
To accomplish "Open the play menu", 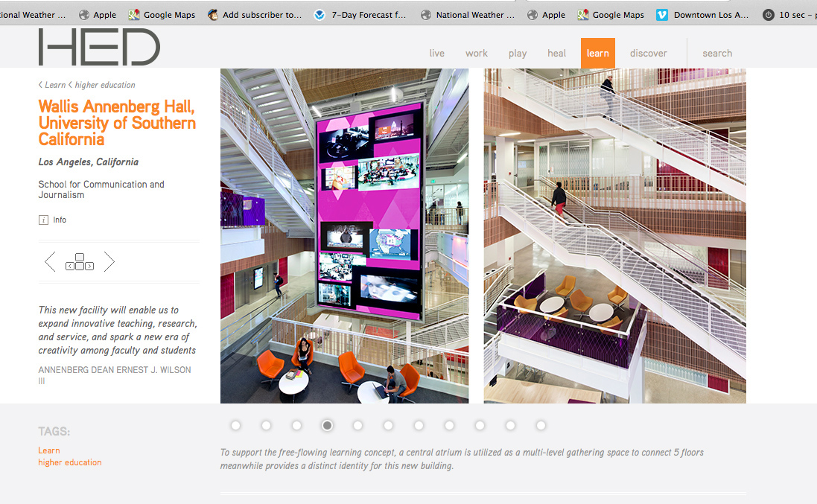I will click(x=518, y=53).
